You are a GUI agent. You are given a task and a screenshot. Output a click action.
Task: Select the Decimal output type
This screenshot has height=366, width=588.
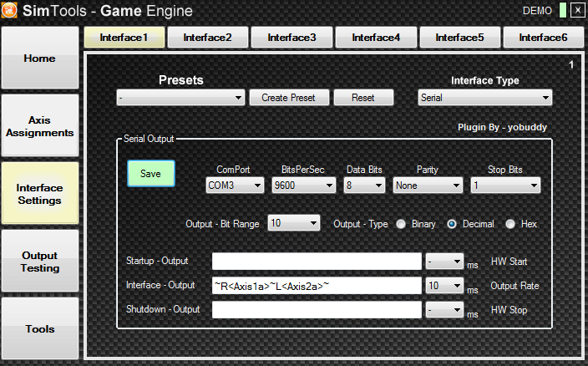point(453,224)
